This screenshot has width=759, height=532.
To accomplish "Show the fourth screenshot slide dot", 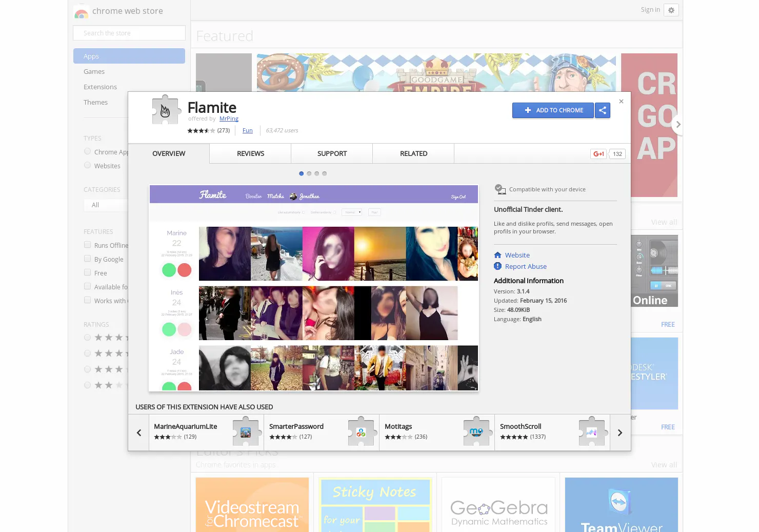I will click(x=324, y=173).
